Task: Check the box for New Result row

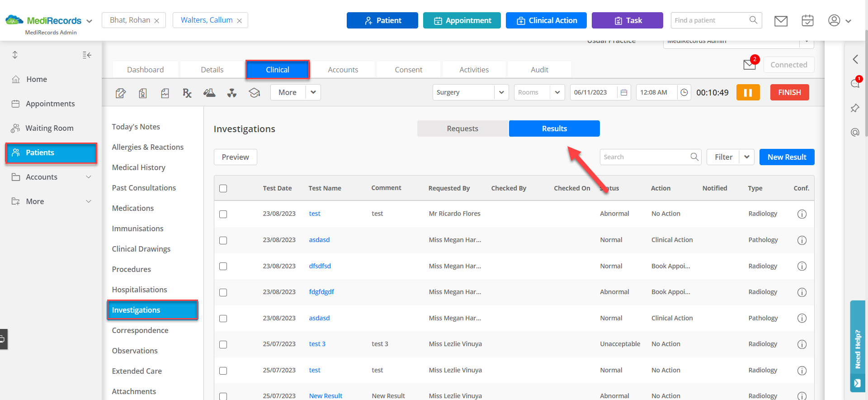Action: pyautogui.click(x=223, y=396)
